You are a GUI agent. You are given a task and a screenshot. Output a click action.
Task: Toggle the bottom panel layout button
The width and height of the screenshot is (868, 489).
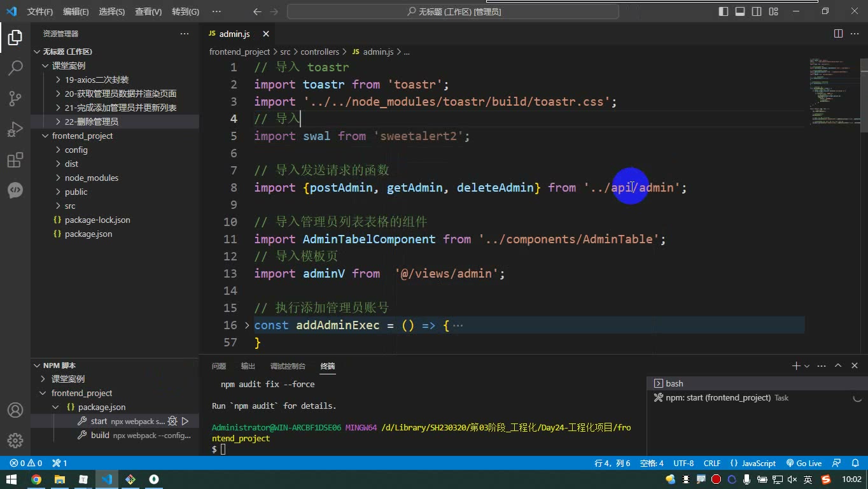pyautogui.click(x=740, y=11)
